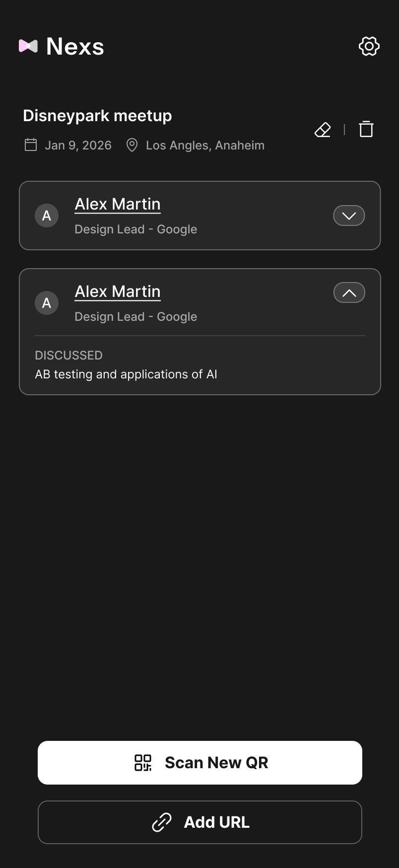Click the Jan 9, 2026 date label
399x868 pixels.
point(78,145)
